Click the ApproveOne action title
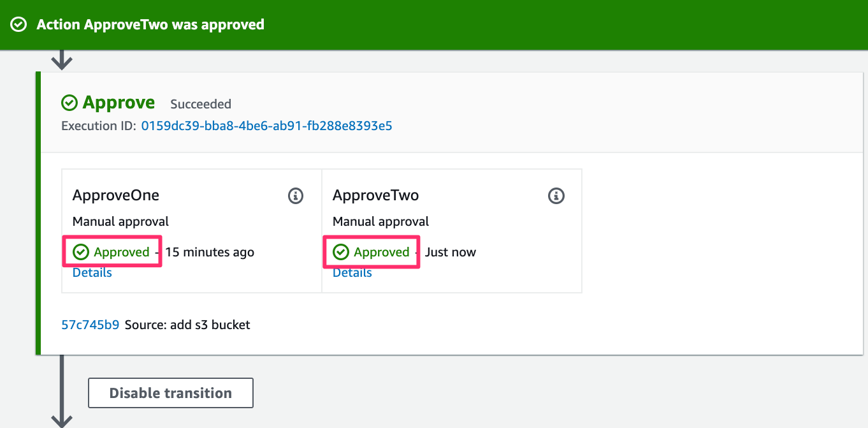Viewport: 868px width, 428px height. pyautogui.click(x=116, y=195)
